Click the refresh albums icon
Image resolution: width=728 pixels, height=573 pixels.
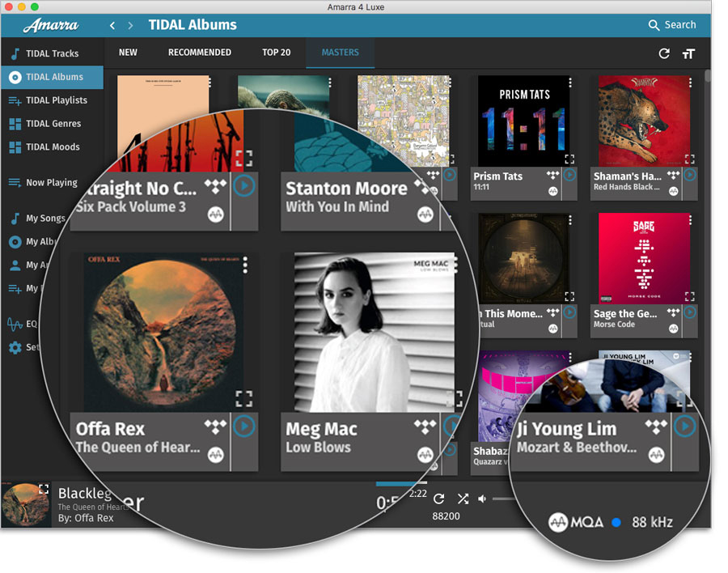[664, 53]
